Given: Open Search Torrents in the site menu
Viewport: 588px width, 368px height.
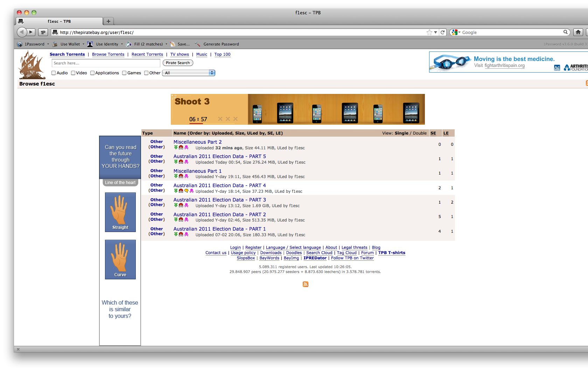Looking at the screenshot, I should point(67,54).
